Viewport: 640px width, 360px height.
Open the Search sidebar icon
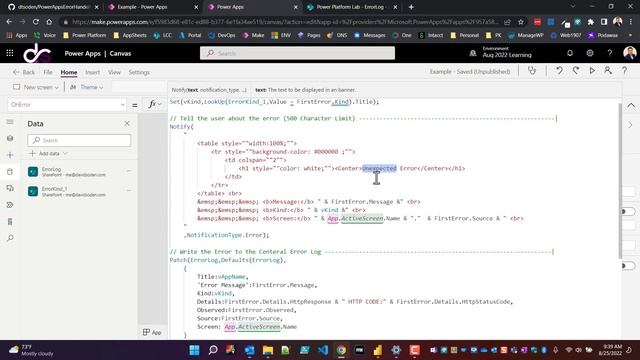pos(10,238)
